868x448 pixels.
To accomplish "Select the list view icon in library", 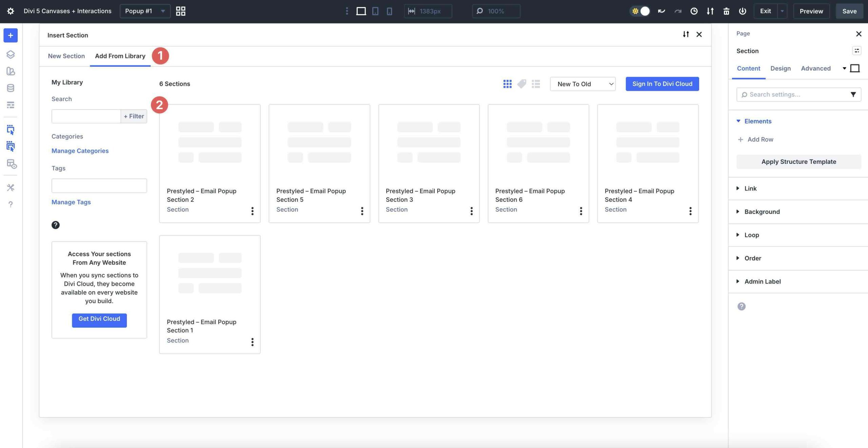I will coord(536,84).
